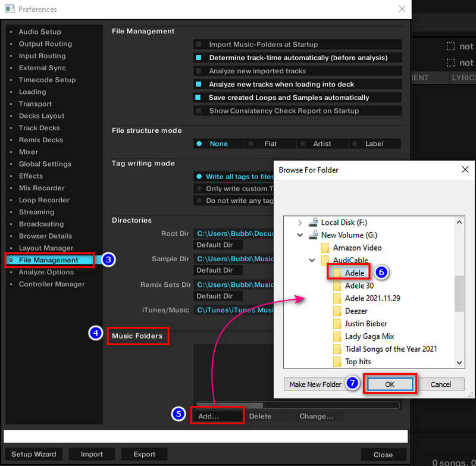Open Remix Decks preferences
Viewport: 476px width, 466px height.
click(41, 140)
